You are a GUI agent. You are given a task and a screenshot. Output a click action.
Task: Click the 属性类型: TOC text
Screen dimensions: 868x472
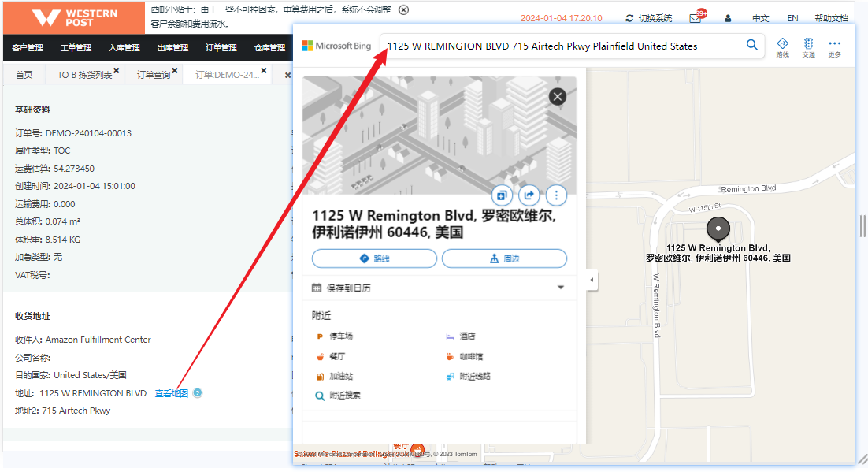[x=43, y=151]
